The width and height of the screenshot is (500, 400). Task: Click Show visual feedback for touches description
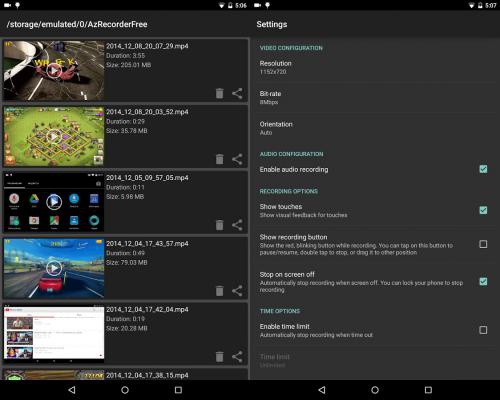point(303,215)
